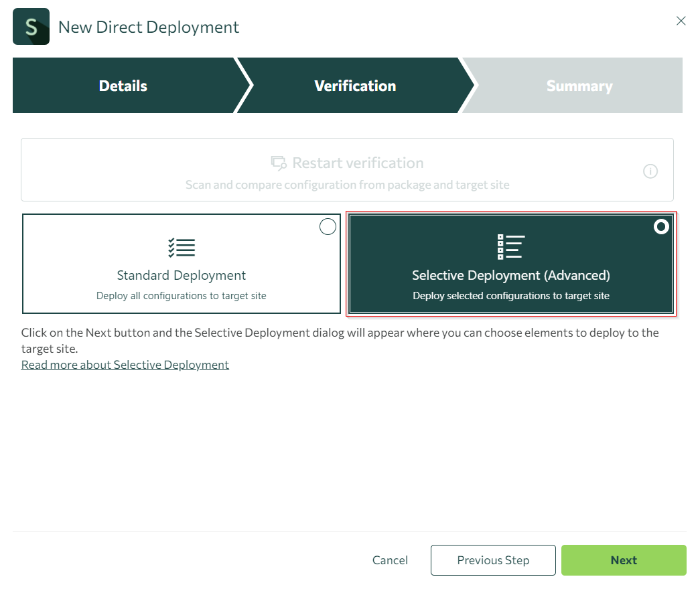Select the Selective Deployment (Advanced) card
The width and height of the screenshot is (700, 589).
[511, 275]
